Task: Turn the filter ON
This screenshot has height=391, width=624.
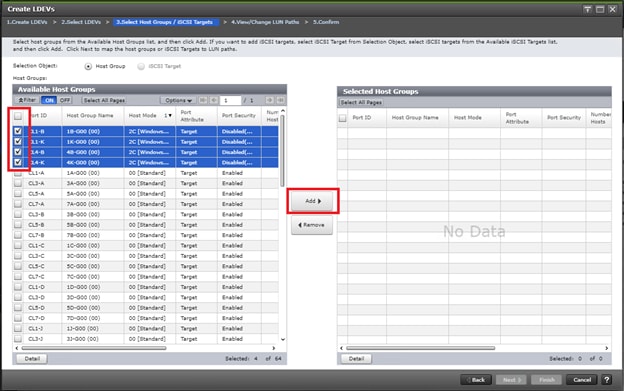Action: (x=49, y=100)
